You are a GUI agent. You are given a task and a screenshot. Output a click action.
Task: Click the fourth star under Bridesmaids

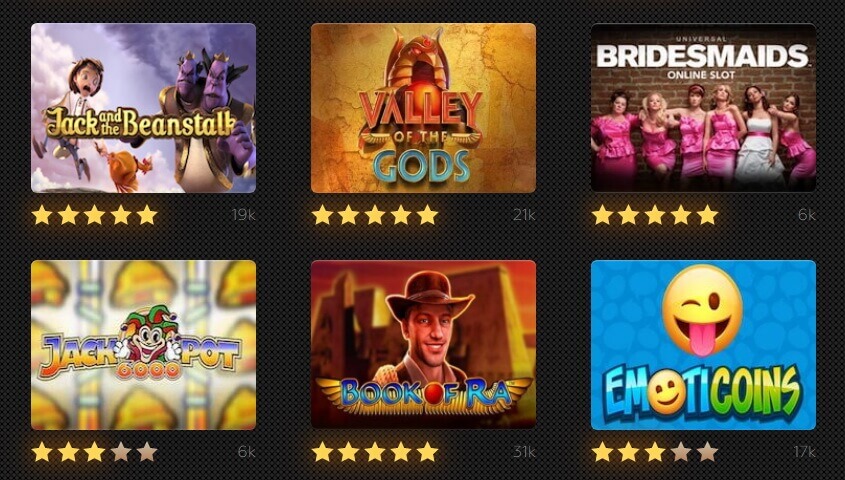[x=681, y=215]
